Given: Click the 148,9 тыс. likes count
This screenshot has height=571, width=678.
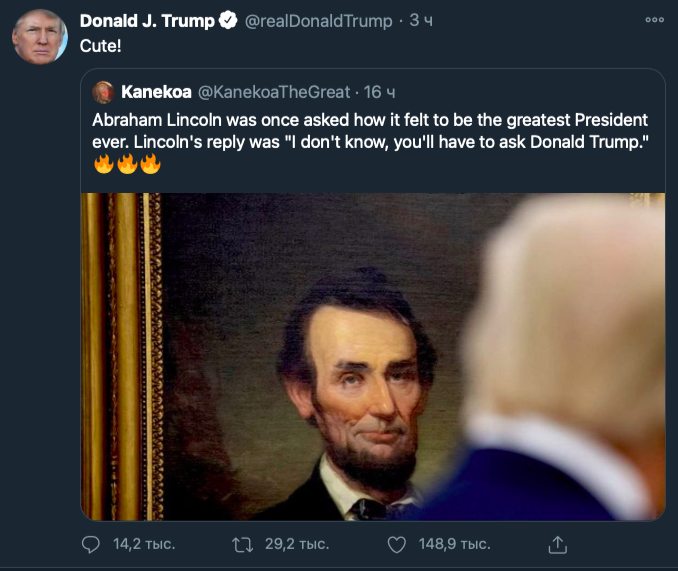Looking at the screenshot, I should pos(453,544).
